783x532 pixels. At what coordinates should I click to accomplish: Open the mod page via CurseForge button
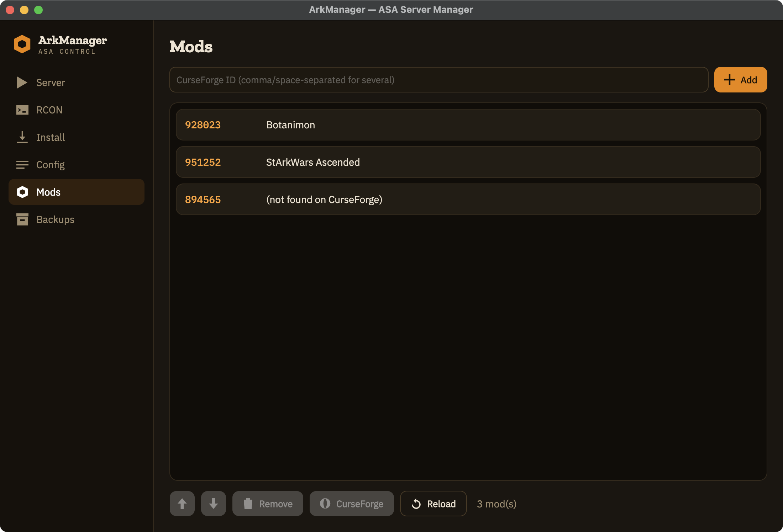coord(352,504)
